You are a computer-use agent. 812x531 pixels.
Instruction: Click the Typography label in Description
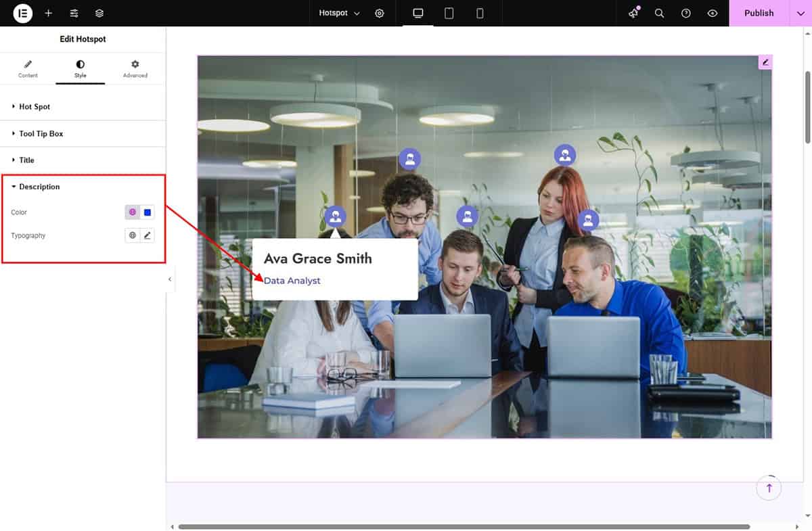click(28, 235)
